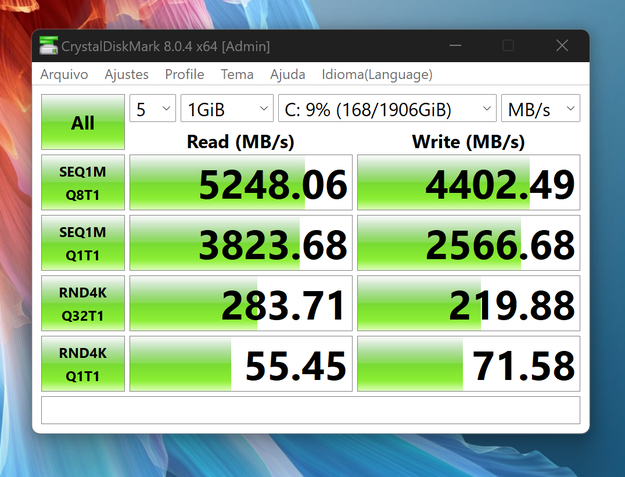This screenshot has height=477, width=625.
Task: Open the Tema menu
Action: pyautogui.click(x=237, y=75)
